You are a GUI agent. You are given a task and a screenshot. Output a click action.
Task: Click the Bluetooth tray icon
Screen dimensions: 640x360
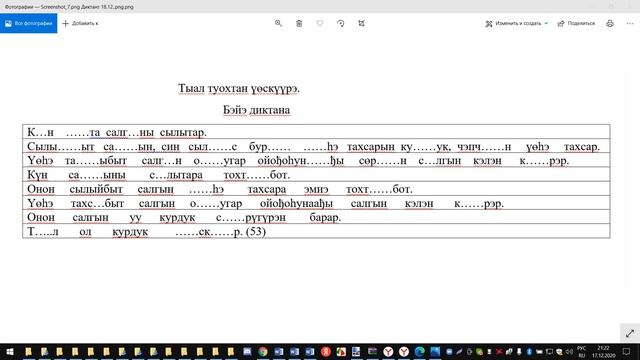529,351
